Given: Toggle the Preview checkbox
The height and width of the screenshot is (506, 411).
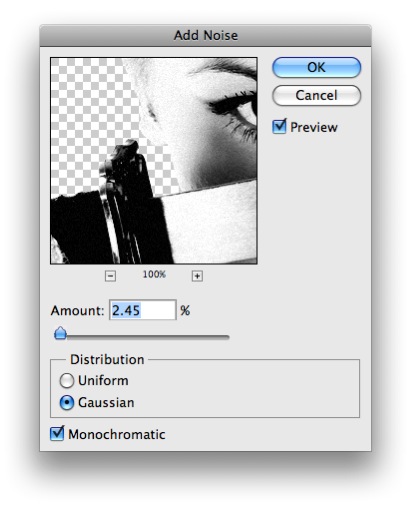Looking at the screenshot, I should click(x=279, y=127).
